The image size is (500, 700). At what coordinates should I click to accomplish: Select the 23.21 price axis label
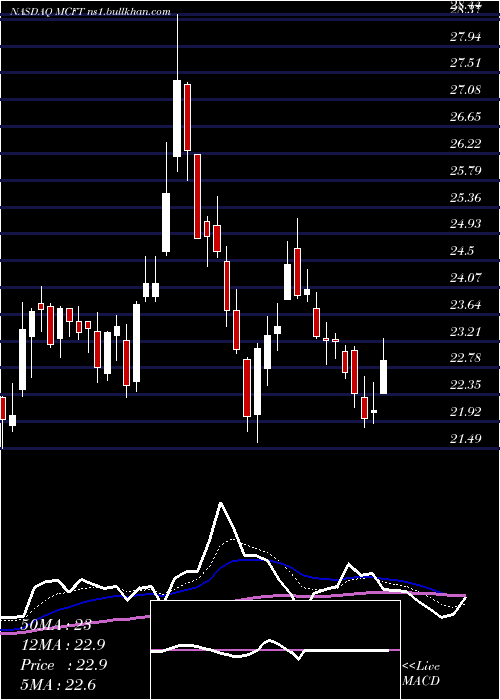pos(466,332)
